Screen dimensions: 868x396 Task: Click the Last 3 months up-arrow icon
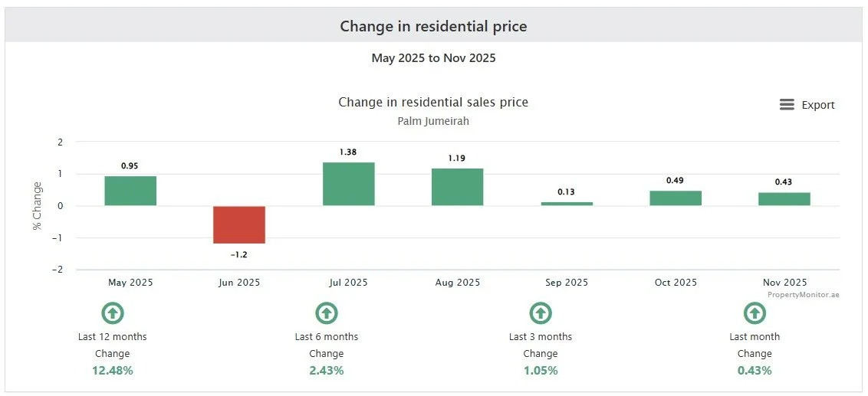[541, 313]
